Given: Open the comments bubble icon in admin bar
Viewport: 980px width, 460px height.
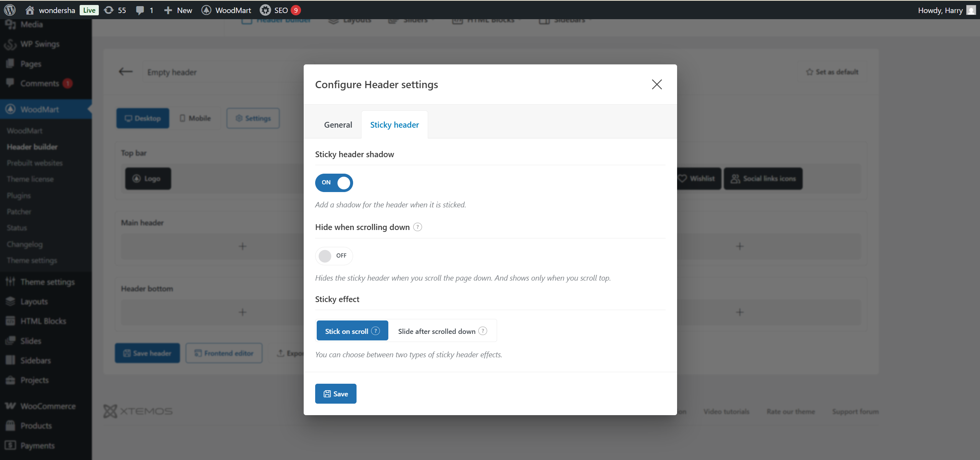Looking at the screenshot, I should tap(140, 10).
